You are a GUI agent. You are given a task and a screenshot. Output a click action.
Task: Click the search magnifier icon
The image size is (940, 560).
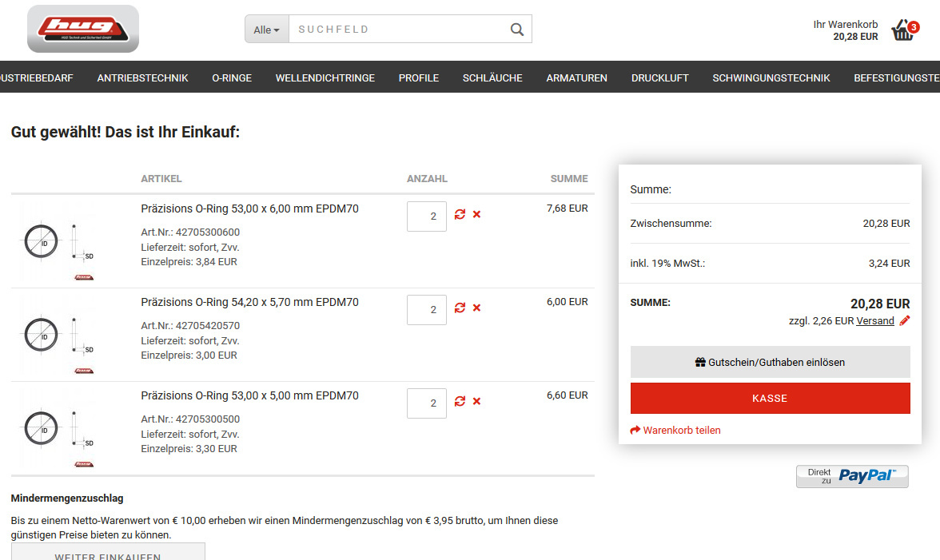517,30
